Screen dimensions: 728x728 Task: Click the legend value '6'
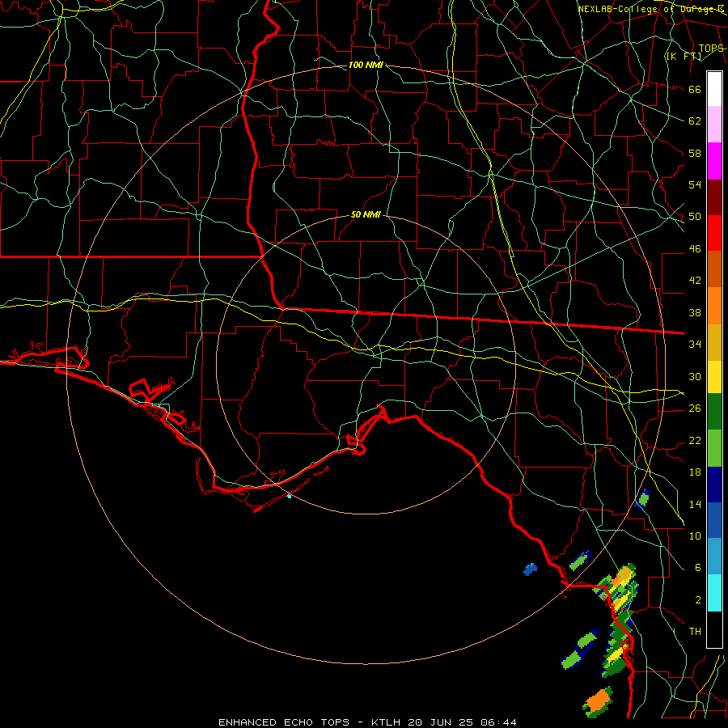point(698,568)
